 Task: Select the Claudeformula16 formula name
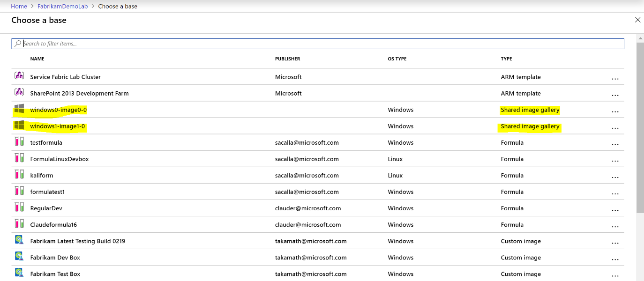53,224
